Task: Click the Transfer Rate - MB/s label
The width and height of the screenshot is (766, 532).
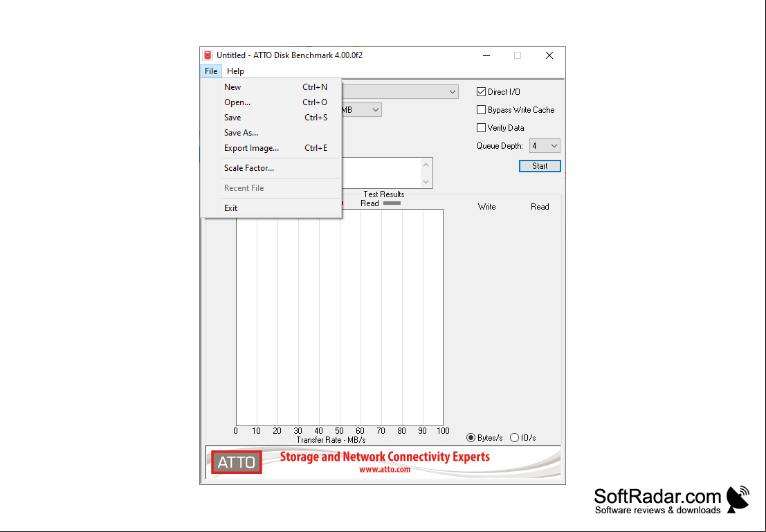Action: coord(331,440)
